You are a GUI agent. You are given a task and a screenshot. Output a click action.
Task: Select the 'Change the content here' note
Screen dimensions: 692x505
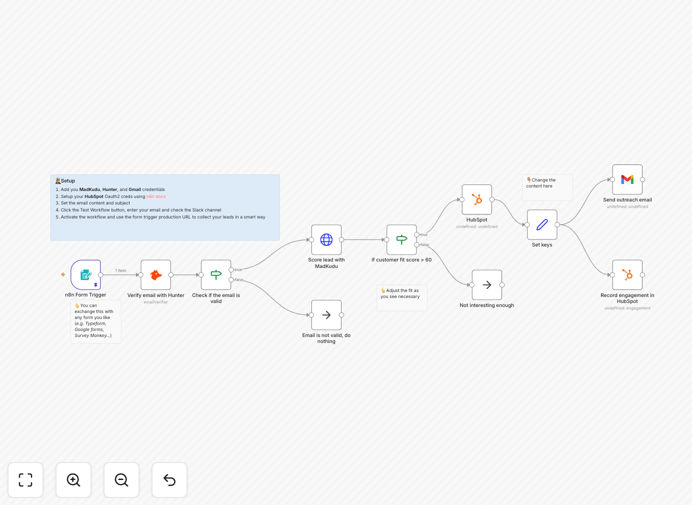(547, 187)
